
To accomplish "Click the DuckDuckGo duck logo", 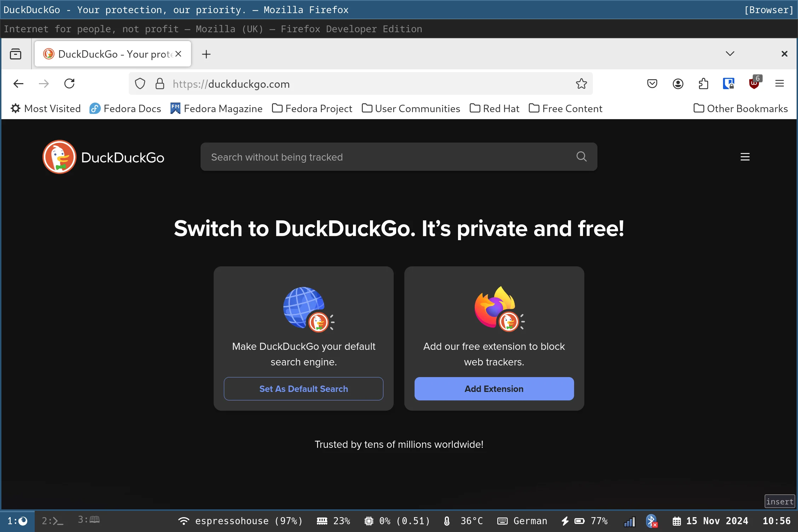I will tap(59, 157).
